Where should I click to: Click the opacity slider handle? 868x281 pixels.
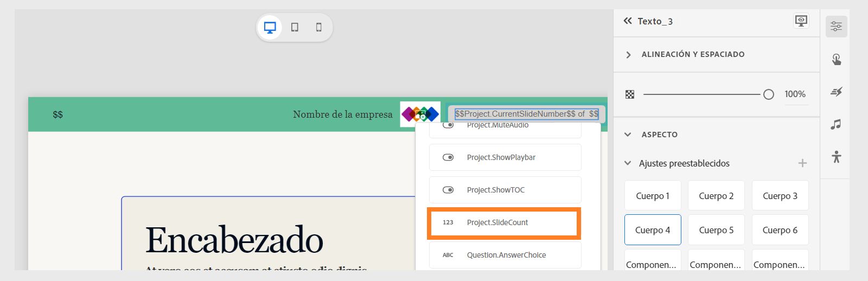click(768, 94)
